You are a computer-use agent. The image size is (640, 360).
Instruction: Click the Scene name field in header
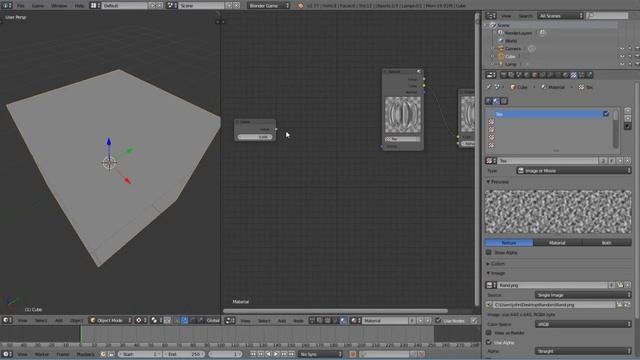coord(201,6)
